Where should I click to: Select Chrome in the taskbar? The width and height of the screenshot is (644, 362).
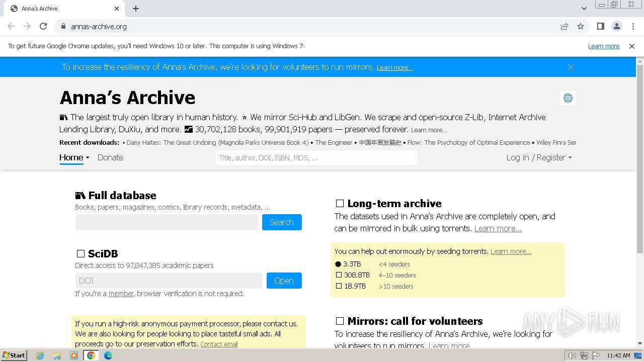pyautogui.click(x=91, y=355)
